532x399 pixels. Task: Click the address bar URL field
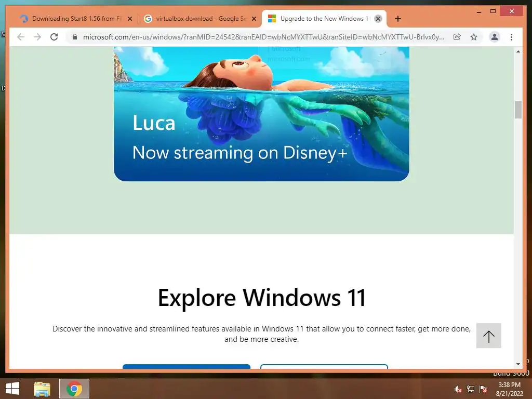coord(263,37)
